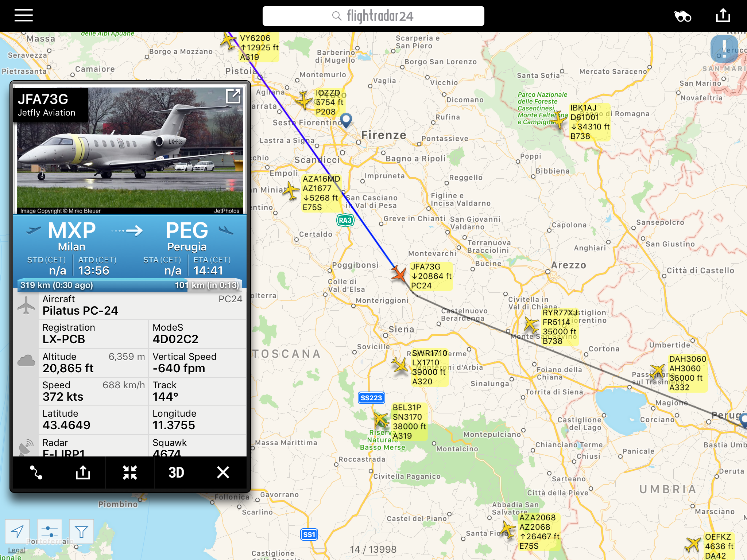Select the SWR1710 aircraft icon
Viewport: 747px width, 560px height.
click(x=400, y=365)
